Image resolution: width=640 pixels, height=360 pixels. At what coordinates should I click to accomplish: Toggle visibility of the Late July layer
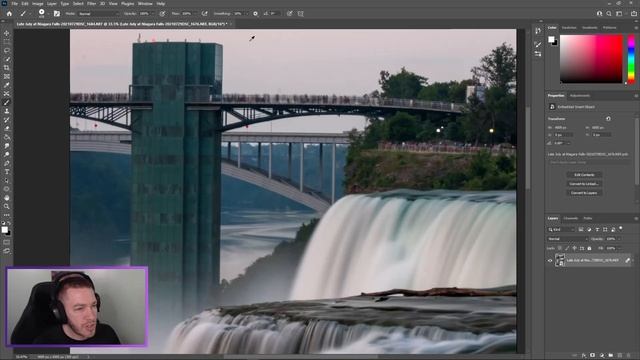(x=550, y=260)
